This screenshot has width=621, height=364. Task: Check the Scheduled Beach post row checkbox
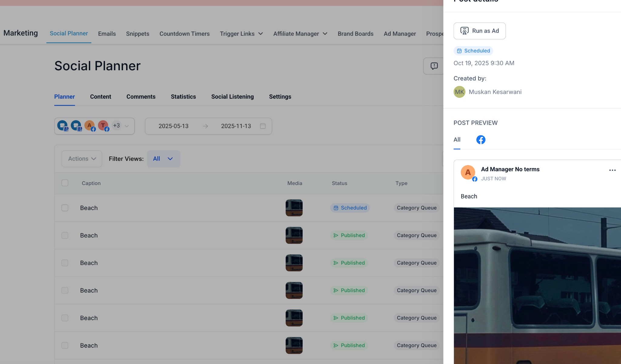tap(65, 208)
